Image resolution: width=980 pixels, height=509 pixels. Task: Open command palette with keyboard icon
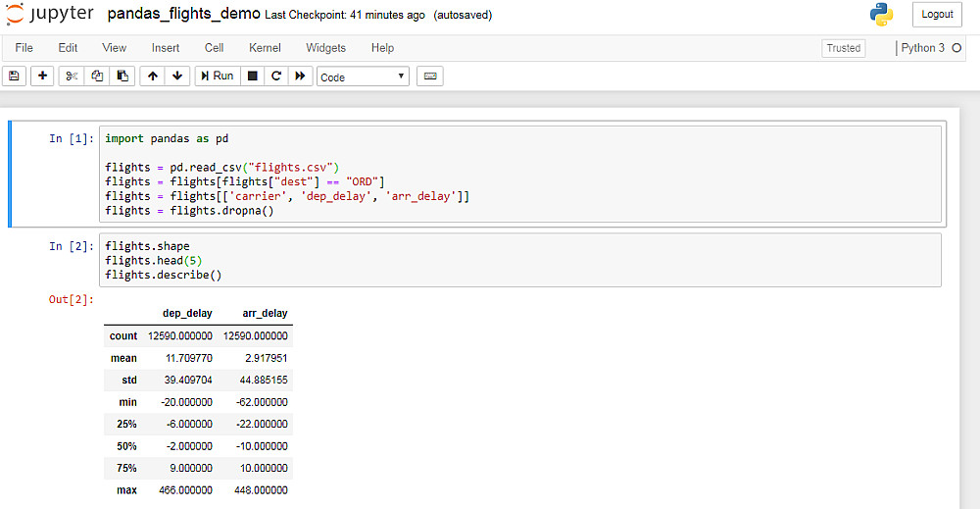[x=430, y=76]
